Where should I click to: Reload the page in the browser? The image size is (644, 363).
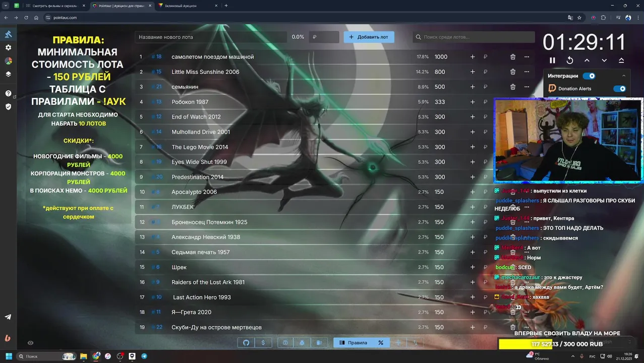26,18
